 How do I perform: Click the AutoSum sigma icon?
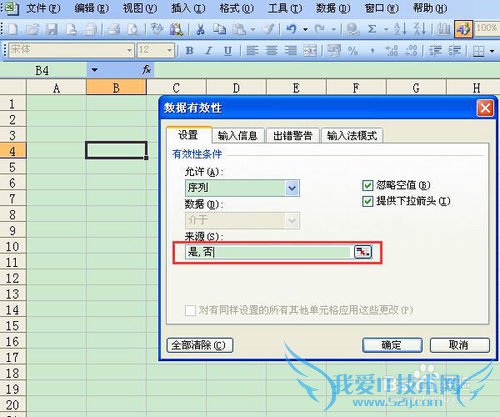click(372, 30)
